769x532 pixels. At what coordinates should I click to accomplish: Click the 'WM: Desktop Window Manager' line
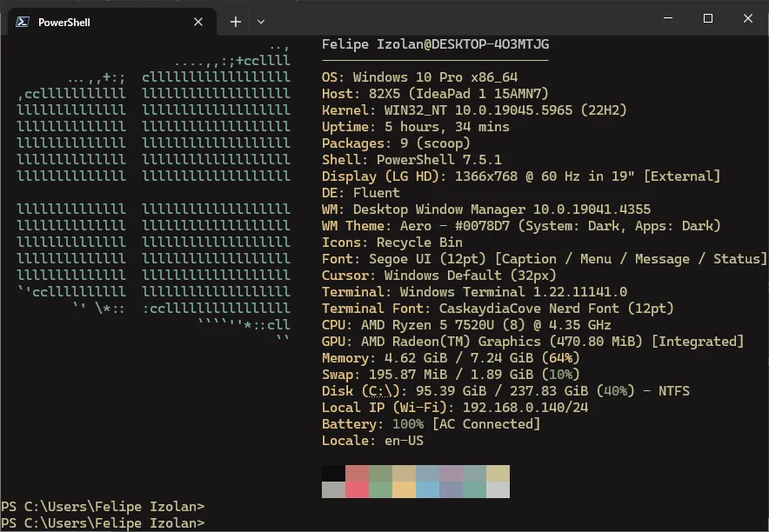(486, 209)
